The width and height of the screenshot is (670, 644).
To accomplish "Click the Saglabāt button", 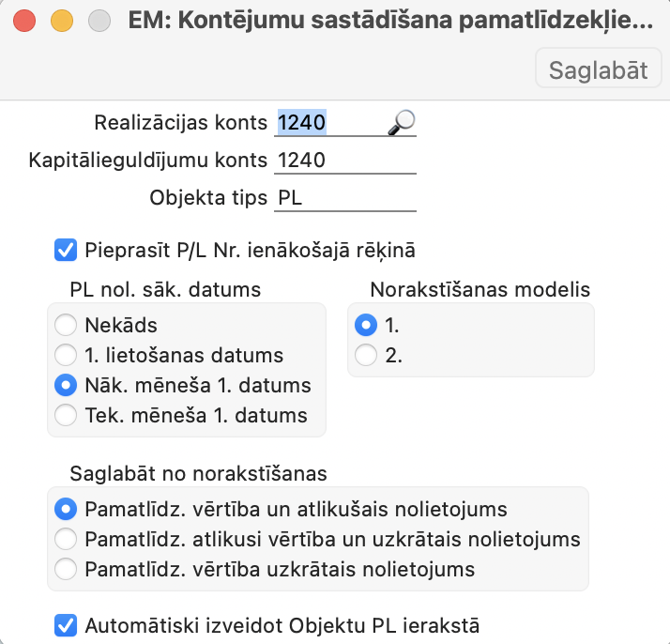I will tap(599, 70).
